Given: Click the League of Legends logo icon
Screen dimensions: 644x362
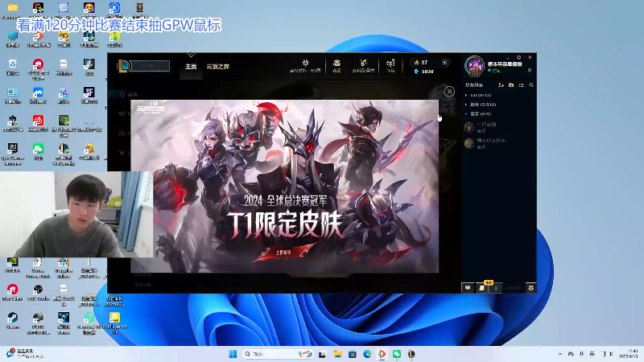Looking at the screenshot, I should [123, 66].
